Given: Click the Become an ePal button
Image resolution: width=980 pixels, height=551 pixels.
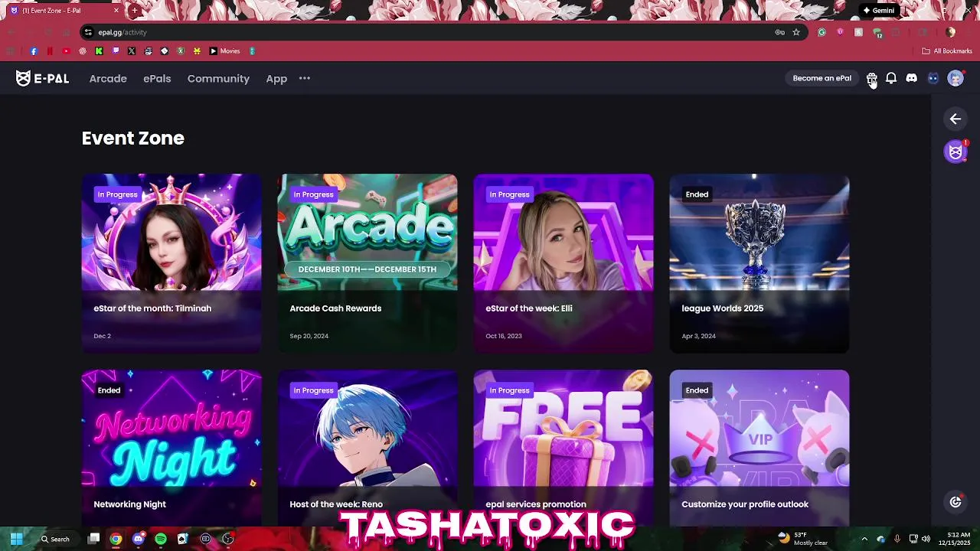Looking at the screenshot, I should [822, 78].
